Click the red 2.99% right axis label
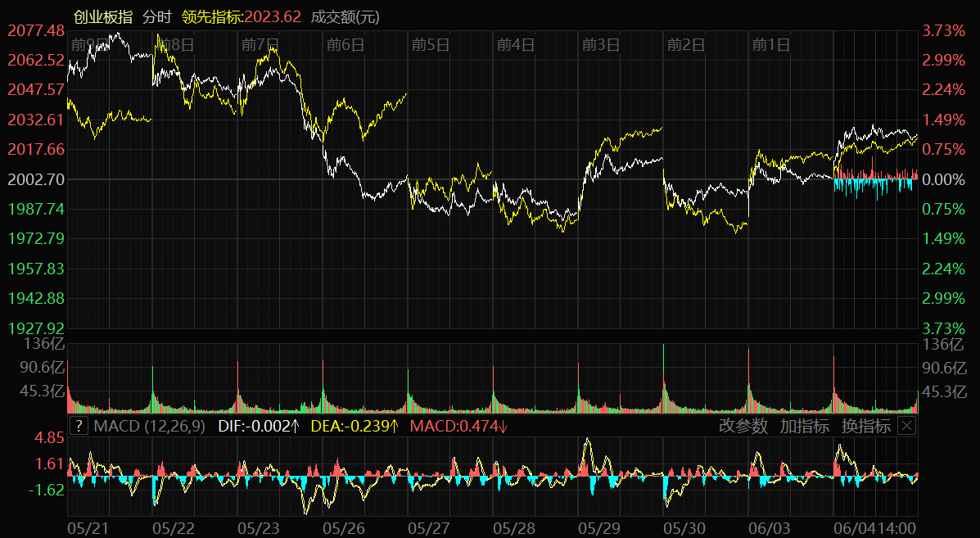Image resolution: width=980 pixels, height=538 pixels. pyautogui.click(x=944, y=60)
